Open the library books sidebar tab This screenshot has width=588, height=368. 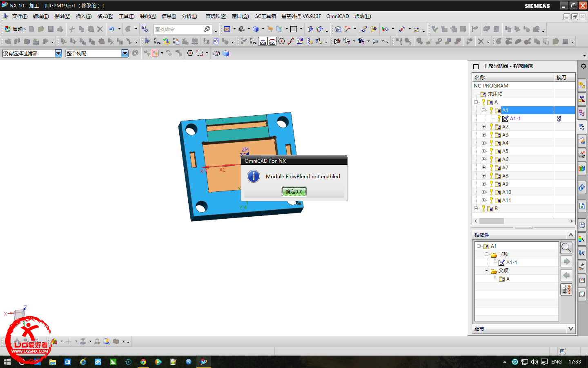(x=582, y=168)
